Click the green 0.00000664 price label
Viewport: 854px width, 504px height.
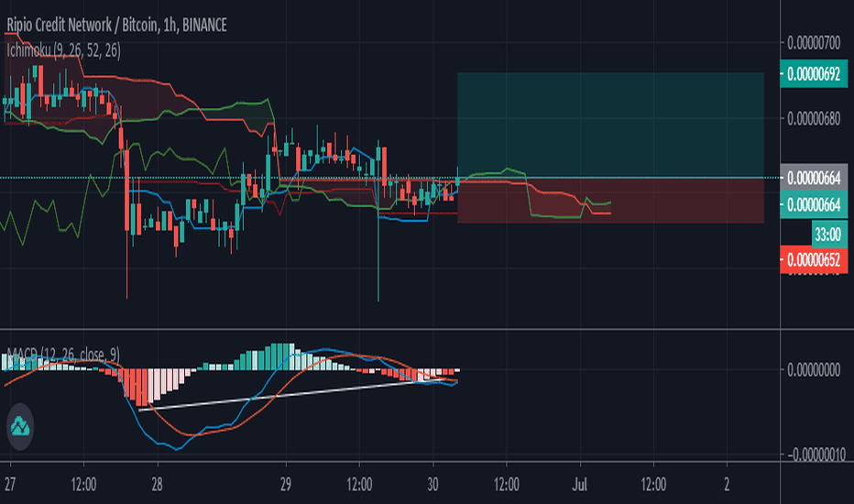[x=814, y=205]
